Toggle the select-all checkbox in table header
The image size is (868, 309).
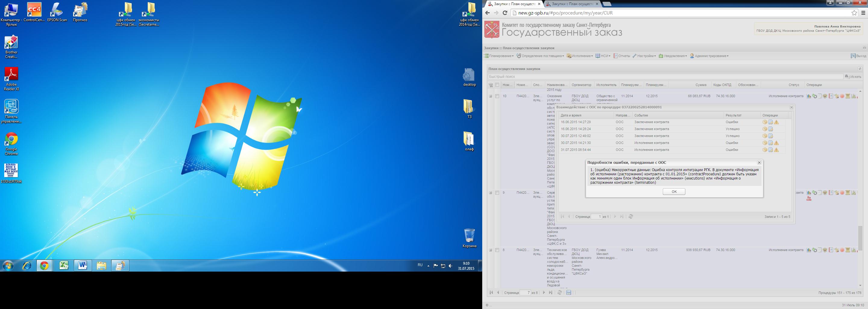pyautogui.click(x=497, y=85)
